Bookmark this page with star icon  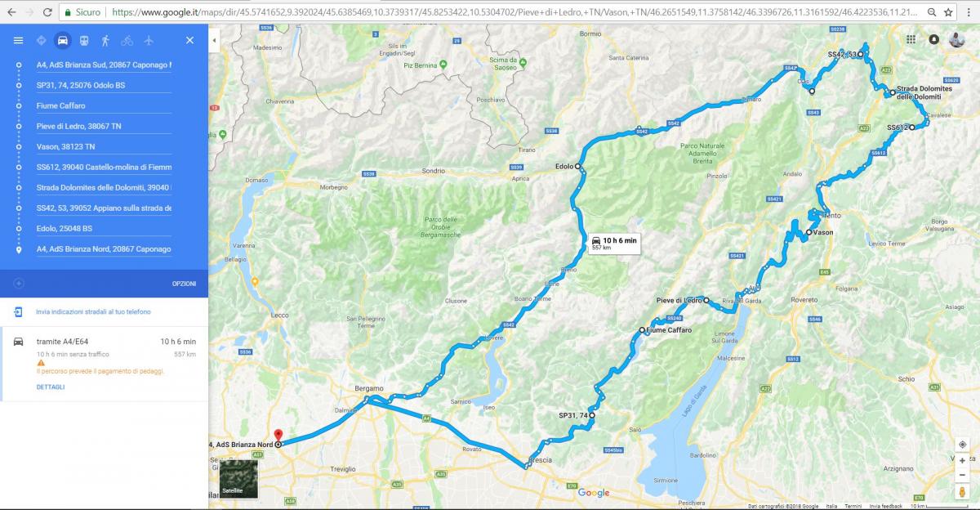[x=948, y=12]
